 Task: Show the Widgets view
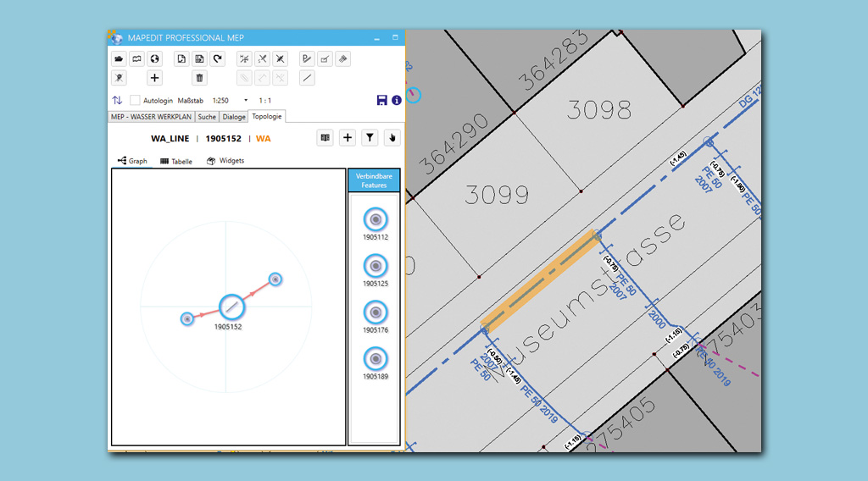coord(225,161)
